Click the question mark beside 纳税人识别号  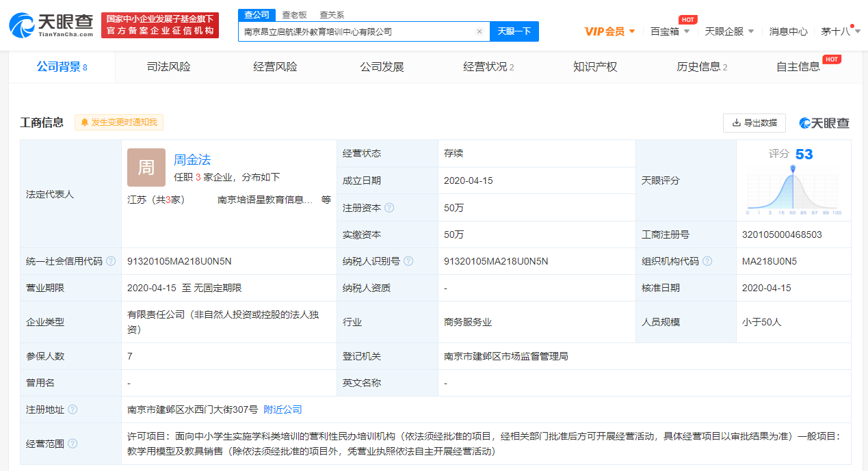click(x=408, y=260)
